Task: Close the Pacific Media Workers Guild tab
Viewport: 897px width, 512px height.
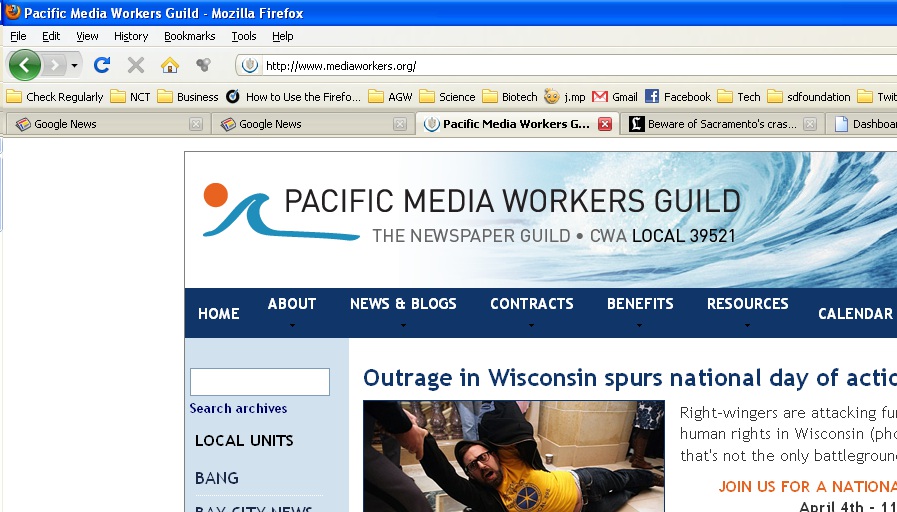Action: coord(604,124)
